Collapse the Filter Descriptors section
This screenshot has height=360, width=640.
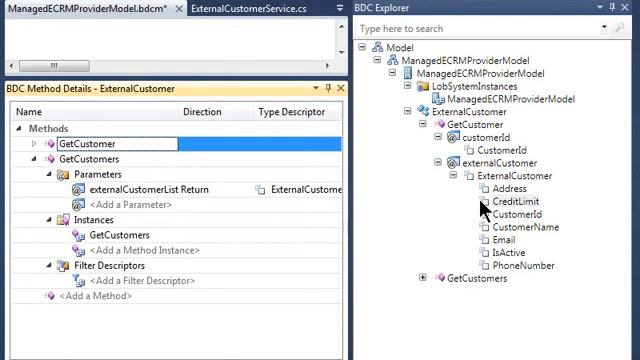(x=49, y=265)
